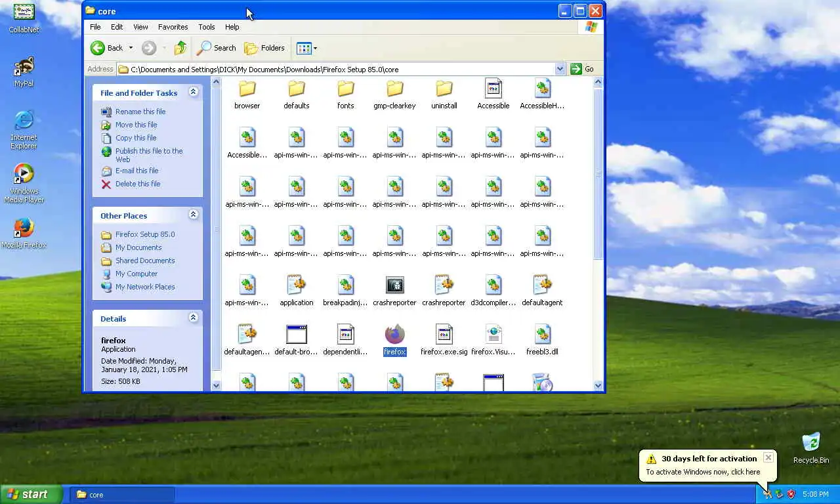This screenshot has height=504, width=840.
Task: Open the Back button history dropdown
Action: [x=131, y=48]
